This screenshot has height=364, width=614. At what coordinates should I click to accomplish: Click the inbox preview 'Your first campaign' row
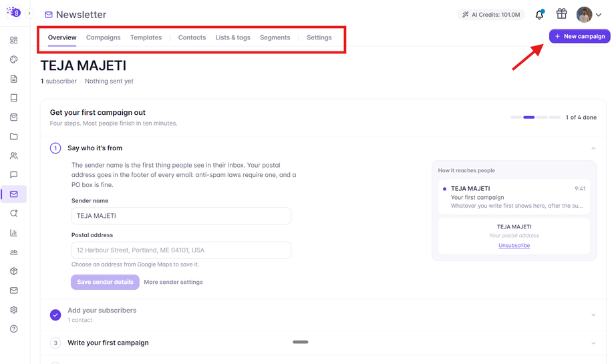(514, 197)
